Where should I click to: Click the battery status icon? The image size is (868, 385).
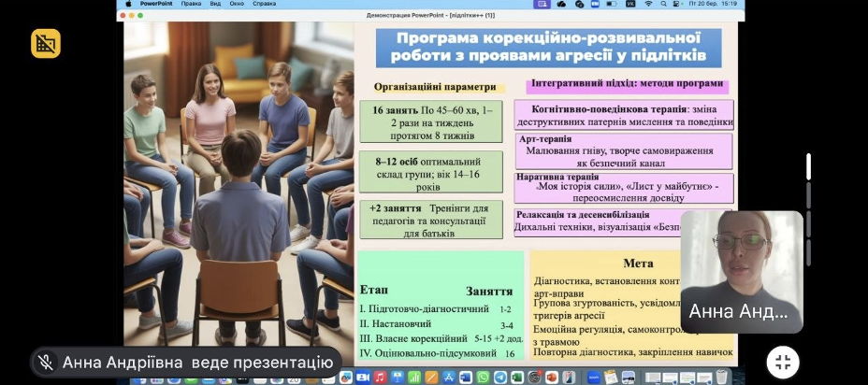tap(612, 4)
